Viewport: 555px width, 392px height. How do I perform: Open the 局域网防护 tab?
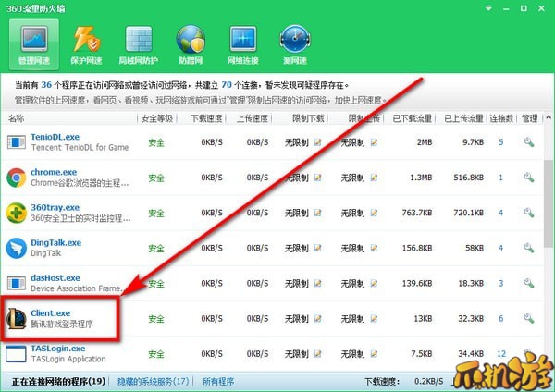[x=139, y=45]
